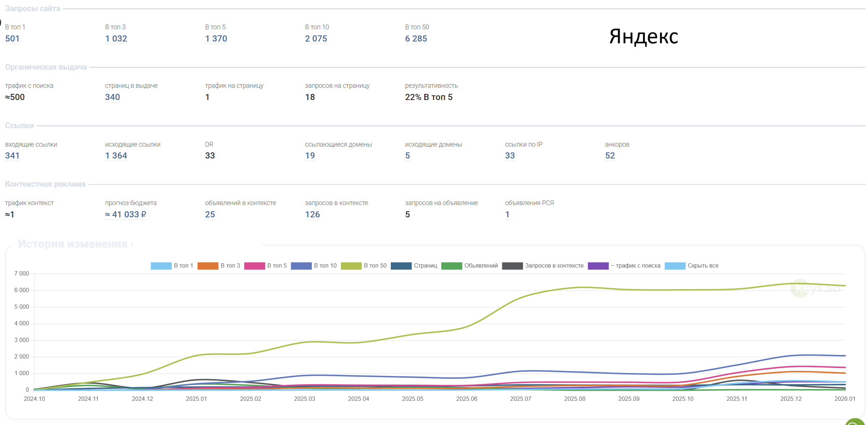Open the 'В топ 50' value 6 285
The width and height of the screenshot is (868, 425).
[416, 39]
